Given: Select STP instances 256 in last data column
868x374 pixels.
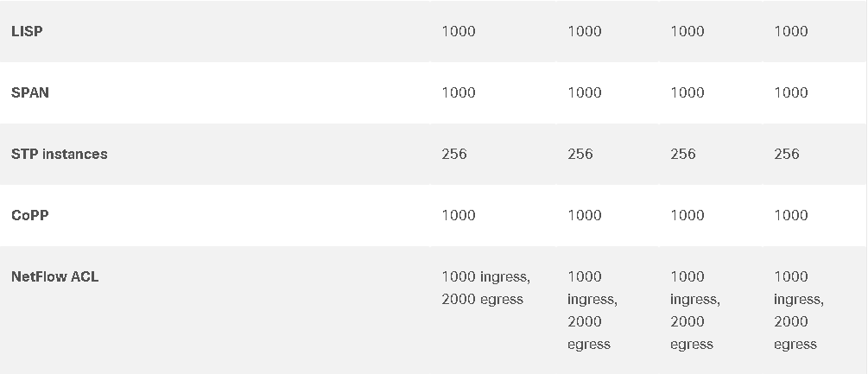Looking at the screenshot, I should click(x=786, y=155).
